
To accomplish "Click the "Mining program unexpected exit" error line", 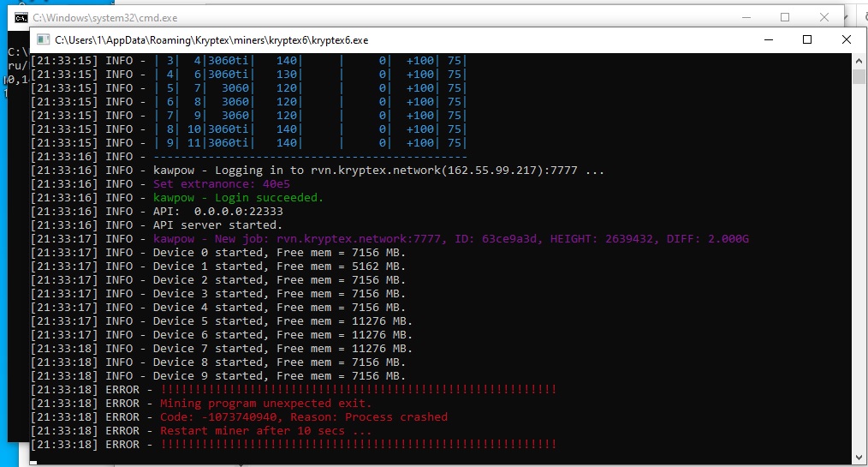I will point(265,404).
